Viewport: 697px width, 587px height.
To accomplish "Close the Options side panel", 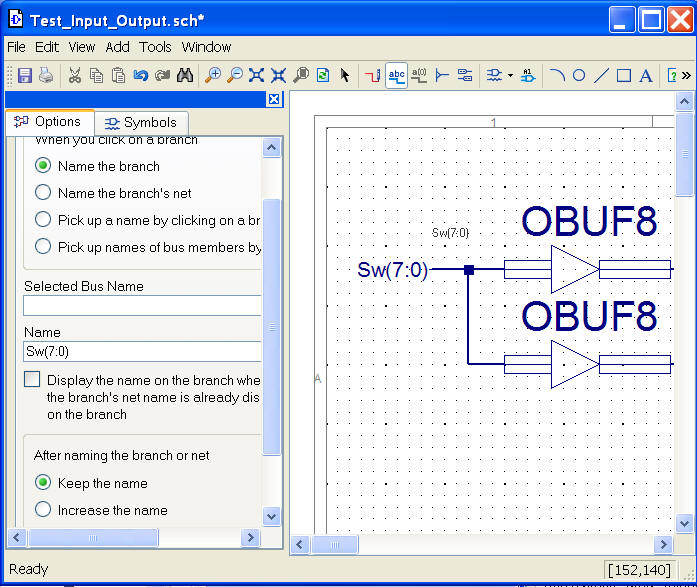I will (274, 99).
